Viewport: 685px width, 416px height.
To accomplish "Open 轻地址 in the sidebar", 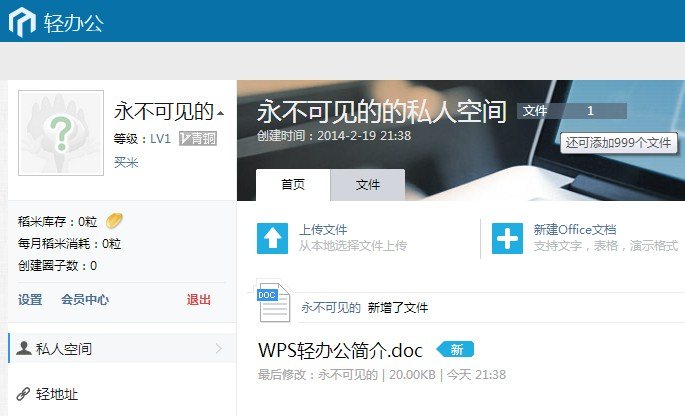I will 56,394.
